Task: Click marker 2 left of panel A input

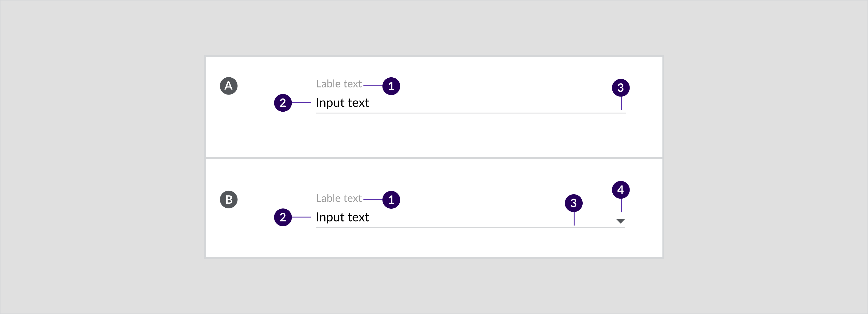Action: click(x=282, y=103)
